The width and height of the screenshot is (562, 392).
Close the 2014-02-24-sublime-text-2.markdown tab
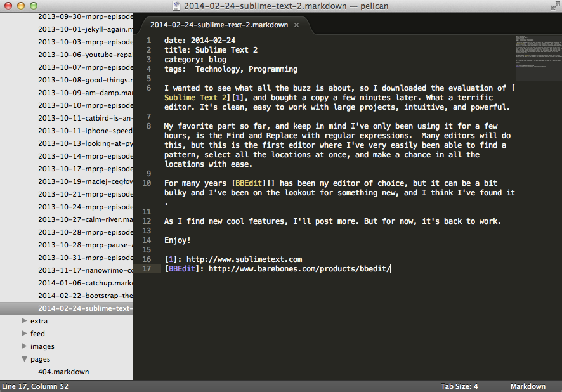(296, 25)
